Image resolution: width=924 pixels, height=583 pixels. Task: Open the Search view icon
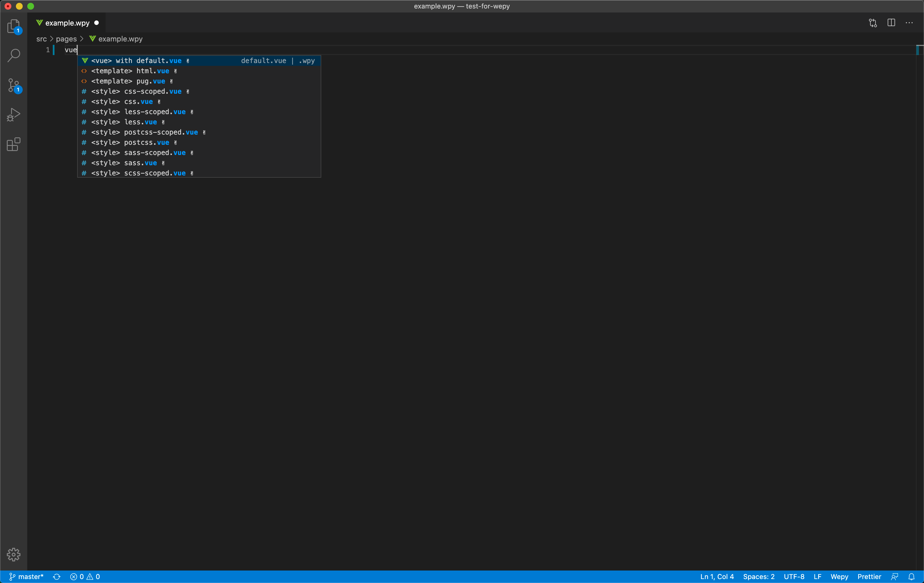coord(13,55)
